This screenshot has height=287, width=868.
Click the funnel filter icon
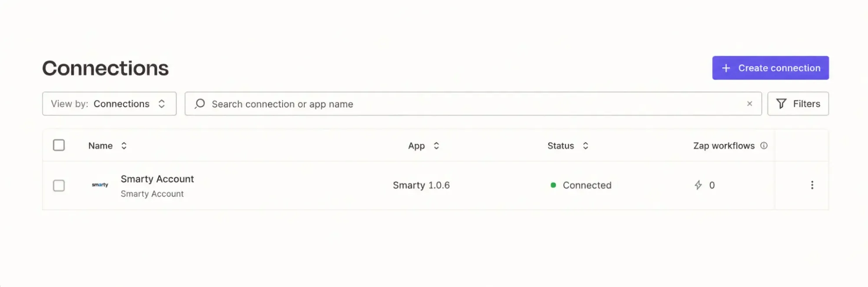pyautogui.click(x=781, y=103)
